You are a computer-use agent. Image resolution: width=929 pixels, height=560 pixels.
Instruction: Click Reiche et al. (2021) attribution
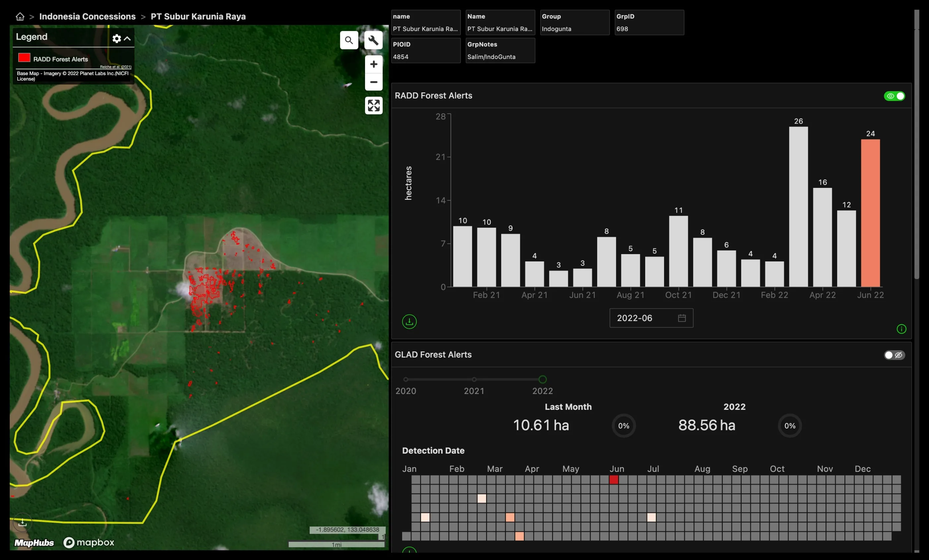coord(115,67)
